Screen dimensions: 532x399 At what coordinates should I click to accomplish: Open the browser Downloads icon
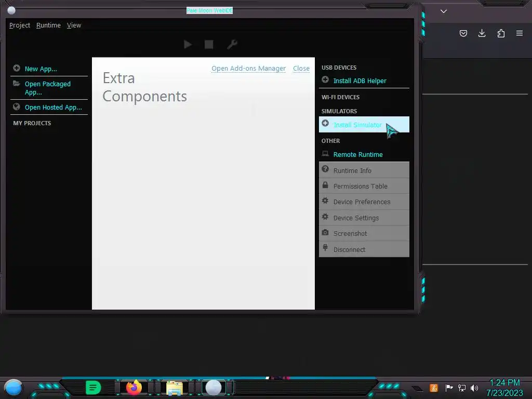[482, 33]
